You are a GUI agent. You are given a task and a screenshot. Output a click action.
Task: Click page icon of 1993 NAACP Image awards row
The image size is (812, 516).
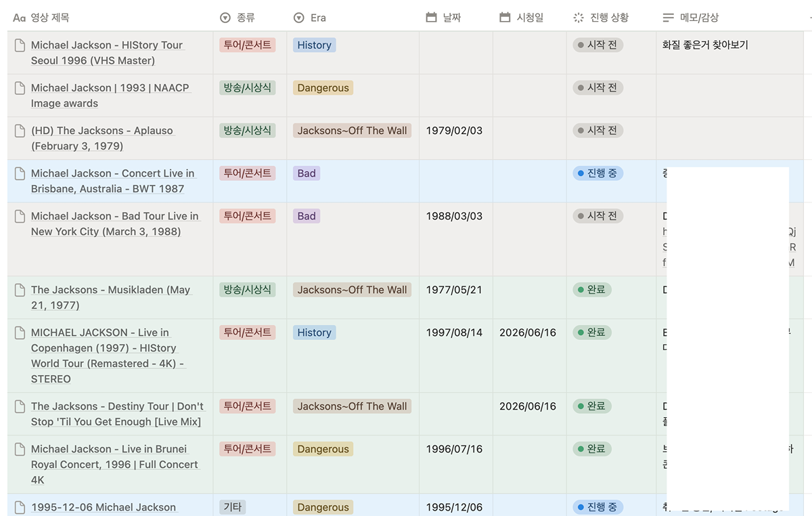[x=20, y=88]
